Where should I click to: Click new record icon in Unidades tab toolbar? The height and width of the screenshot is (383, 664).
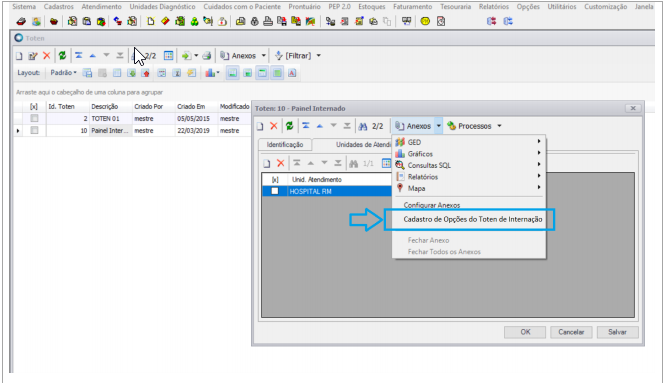pyautogui.click(x=267, y=163)
